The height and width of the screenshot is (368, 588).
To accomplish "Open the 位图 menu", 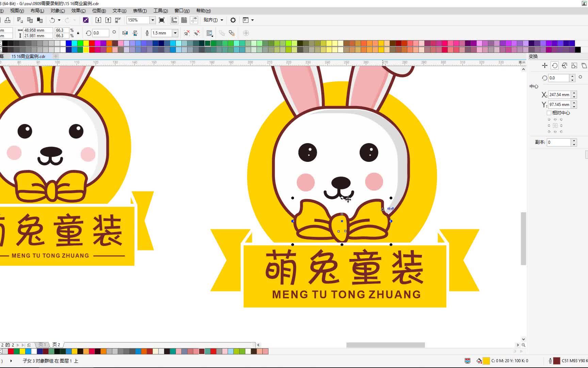I will pyautogui.click(x=99, y=11).
